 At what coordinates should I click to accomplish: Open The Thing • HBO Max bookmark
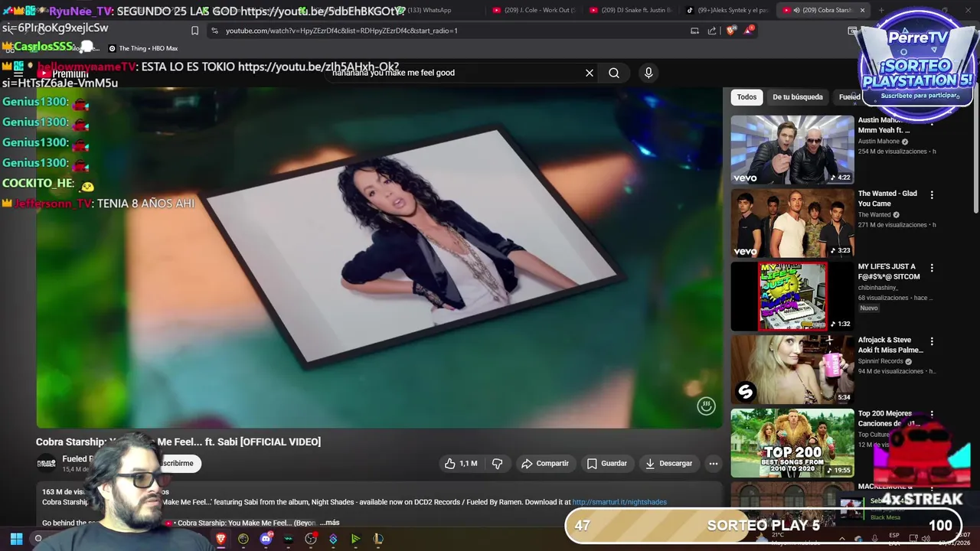(142, 48)
